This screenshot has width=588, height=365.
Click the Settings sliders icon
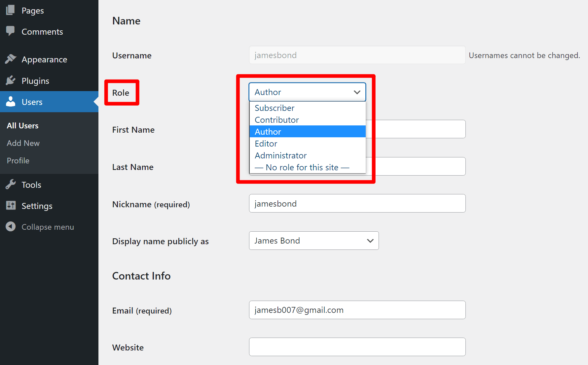click(10, 206)
